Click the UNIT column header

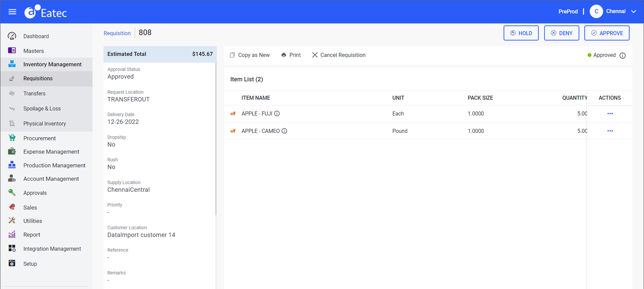[x=398, y=98]
